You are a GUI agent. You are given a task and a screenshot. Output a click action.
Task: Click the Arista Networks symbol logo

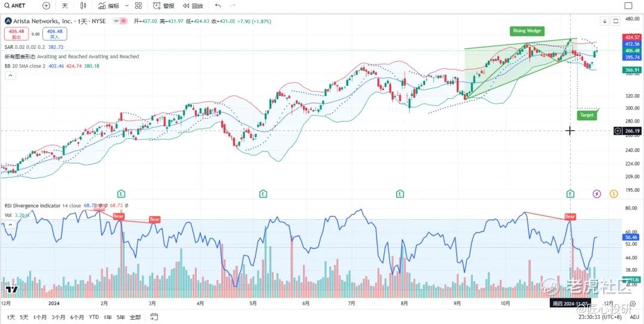tap(8, 21)
